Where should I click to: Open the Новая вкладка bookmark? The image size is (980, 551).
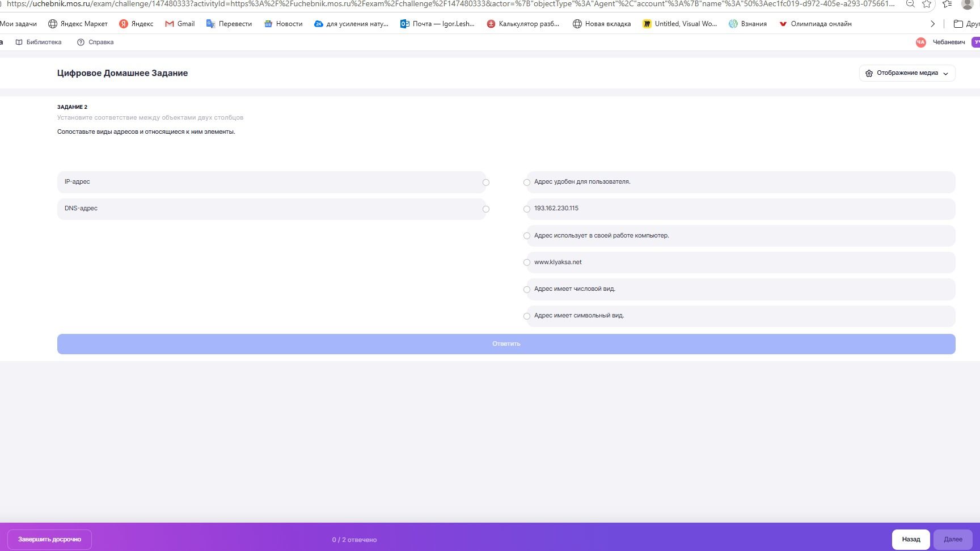[602, 24]
